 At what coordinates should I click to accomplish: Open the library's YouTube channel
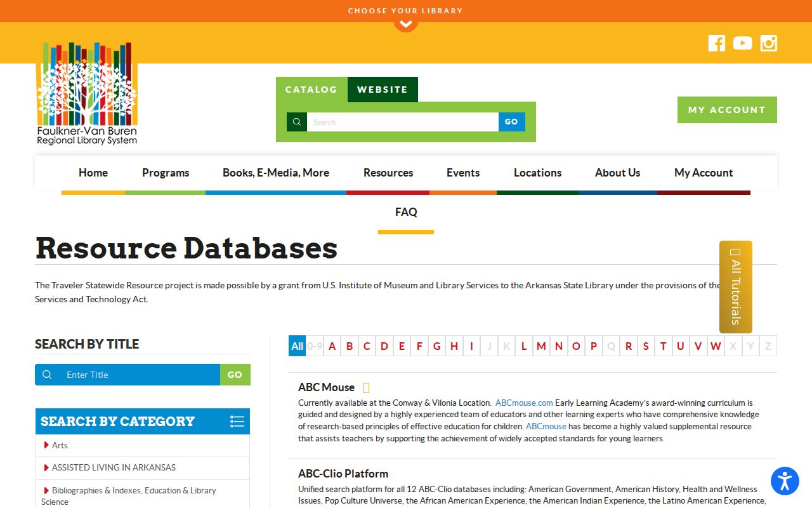click(x=742, y=43)
